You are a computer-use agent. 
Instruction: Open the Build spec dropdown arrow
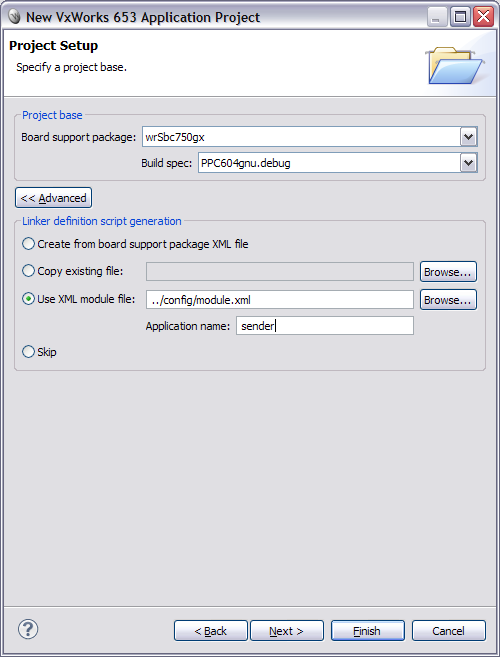coord(468,163)
